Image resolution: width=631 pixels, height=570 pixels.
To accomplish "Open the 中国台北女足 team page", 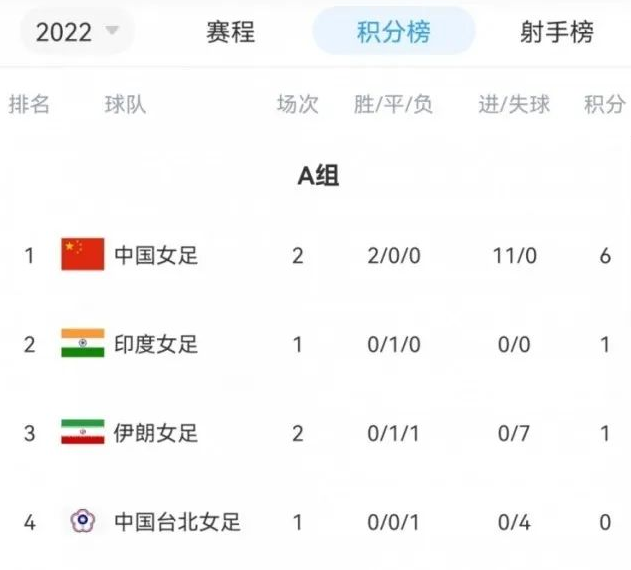I will pos(177,522).
